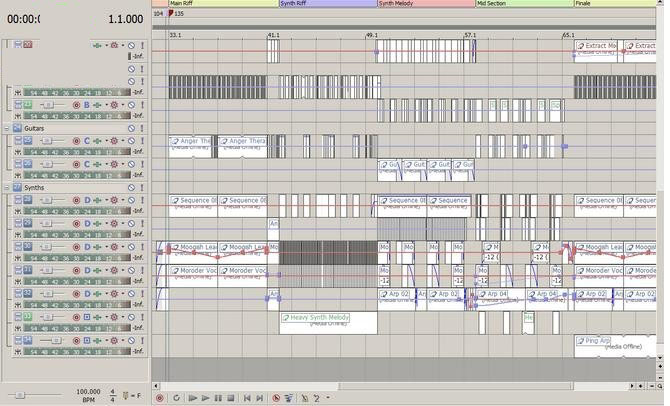Select the Finale section
This screenshot has width=670, height=406.
tap(615, 3)
